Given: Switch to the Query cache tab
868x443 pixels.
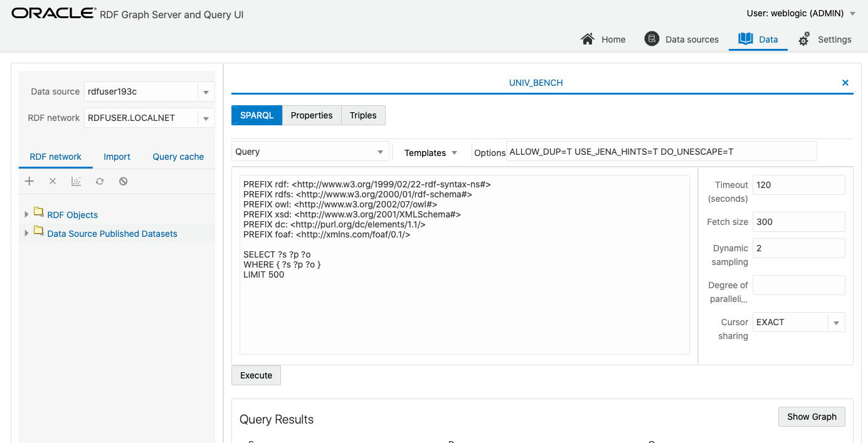Looking at the screenshot, I should click(178, 157).
